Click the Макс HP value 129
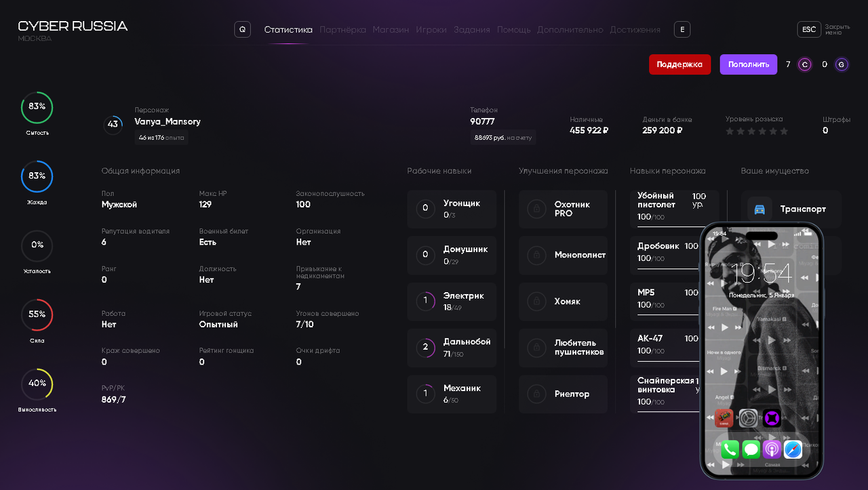The height and width of the screenshot is (490, 868). click(205, 205)
